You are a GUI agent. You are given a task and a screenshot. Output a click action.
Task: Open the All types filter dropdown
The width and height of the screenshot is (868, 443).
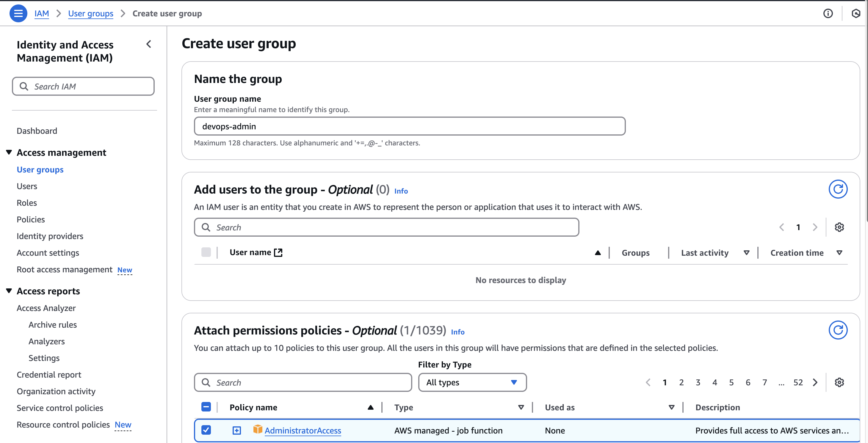[x=472, y=382]
